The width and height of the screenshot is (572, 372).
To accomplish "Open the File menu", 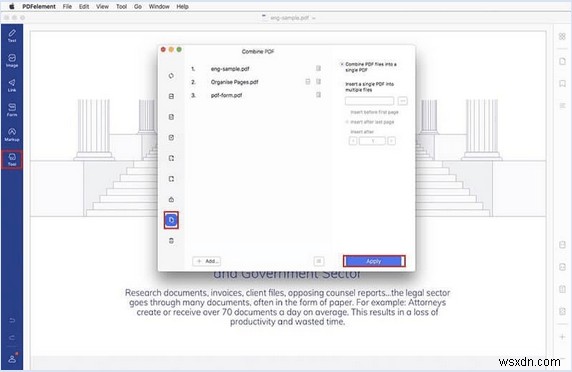I will point(67,6).
